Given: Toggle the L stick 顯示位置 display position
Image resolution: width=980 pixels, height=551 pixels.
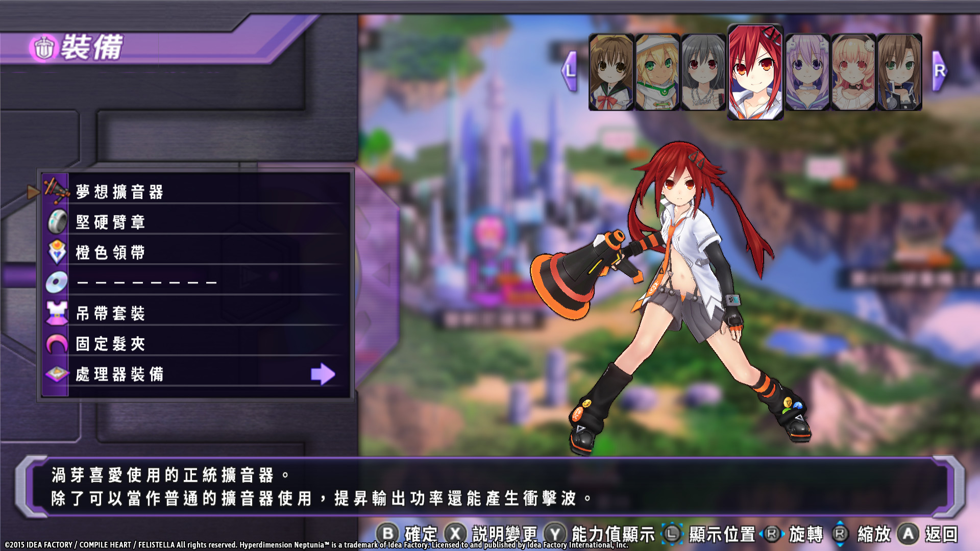Looking at the screenshot, I should tap(672, 534).
